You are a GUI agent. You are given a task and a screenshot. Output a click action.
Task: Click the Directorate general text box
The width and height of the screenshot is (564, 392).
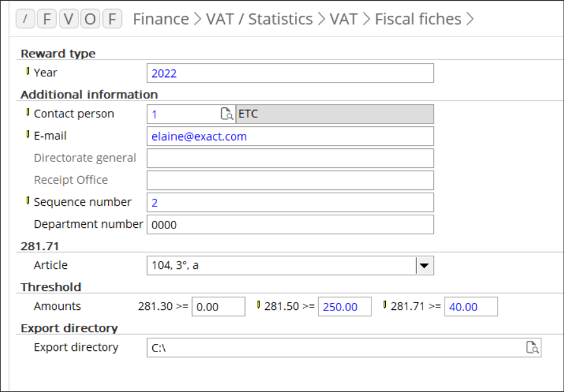pos(290,158)
